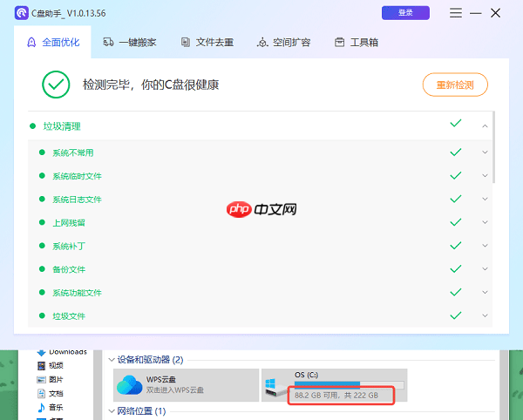Click the Downloads arrow icon in Explorer sidebar
The image size is (523, 420).
click(41, 352)
